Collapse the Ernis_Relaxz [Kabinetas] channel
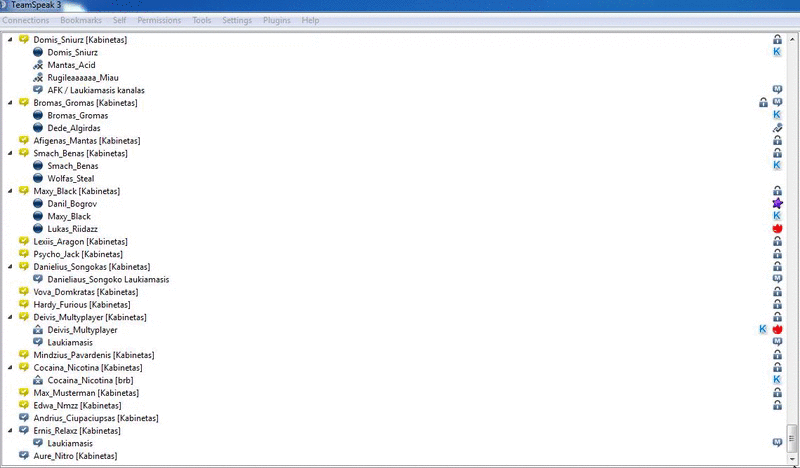This screenshot has height=468, width=800. click(x=10, y=430)
